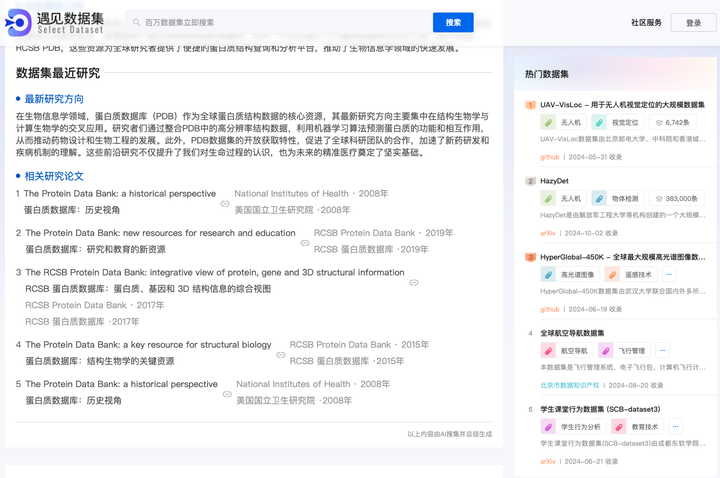Open link icon for new resources paper
The height and width of the screenshot is (478, 720).
(305, 243)
